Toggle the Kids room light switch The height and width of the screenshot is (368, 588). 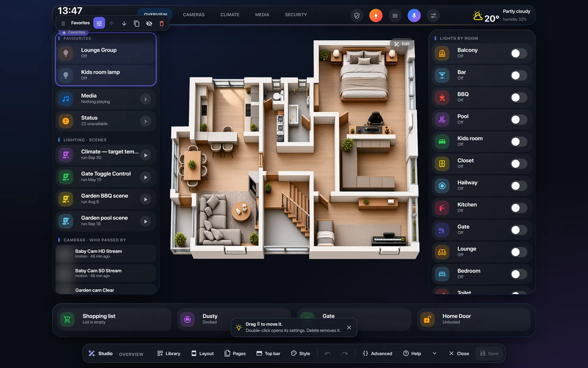point(519,142)
